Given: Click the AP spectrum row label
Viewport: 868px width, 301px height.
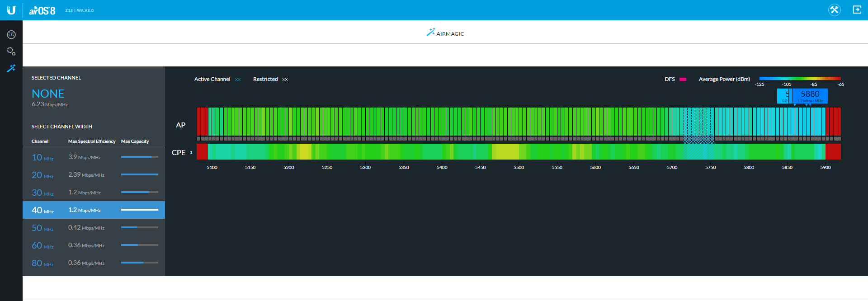Looking at the screenshot, I should tap(181, 125).
